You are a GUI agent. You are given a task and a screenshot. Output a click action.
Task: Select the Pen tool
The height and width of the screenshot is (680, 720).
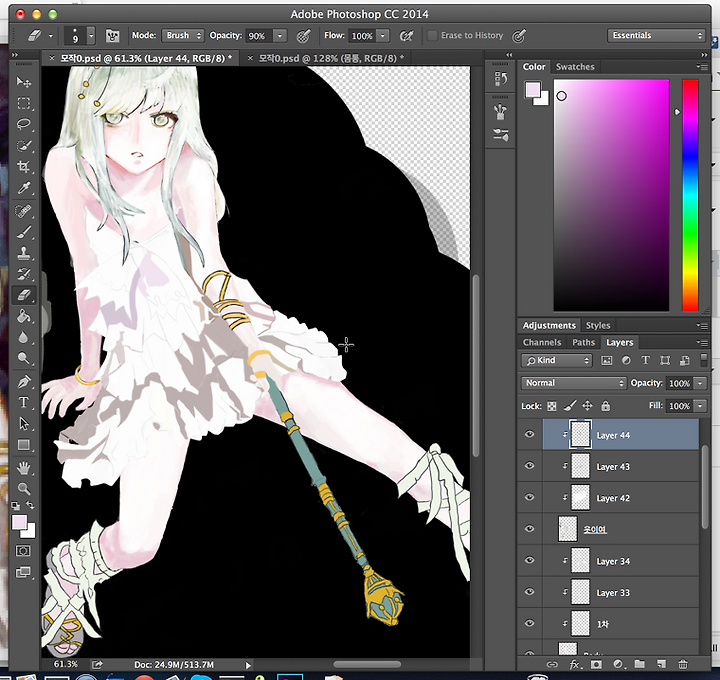pyautogui.click(x=23, y=381)
